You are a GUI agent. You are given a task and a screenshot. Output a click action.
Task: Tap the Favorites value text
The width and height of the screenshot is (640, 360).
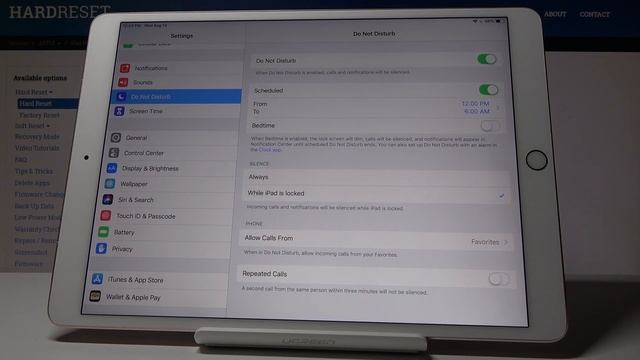click(x=485, y=242)
